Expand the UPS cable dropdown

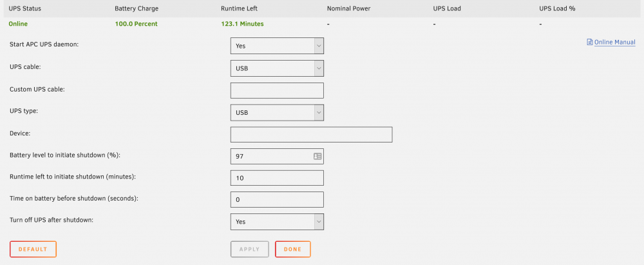[x=277, y=68]
